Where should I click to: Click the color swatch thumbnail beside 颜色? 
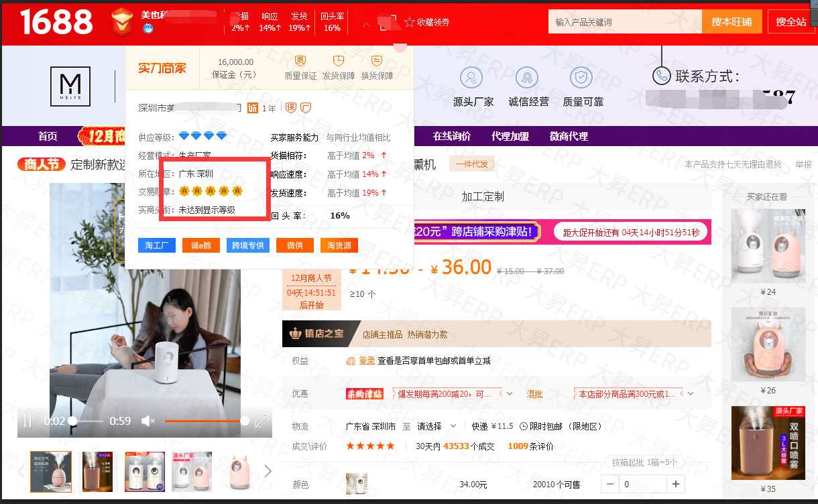[357, 484]
